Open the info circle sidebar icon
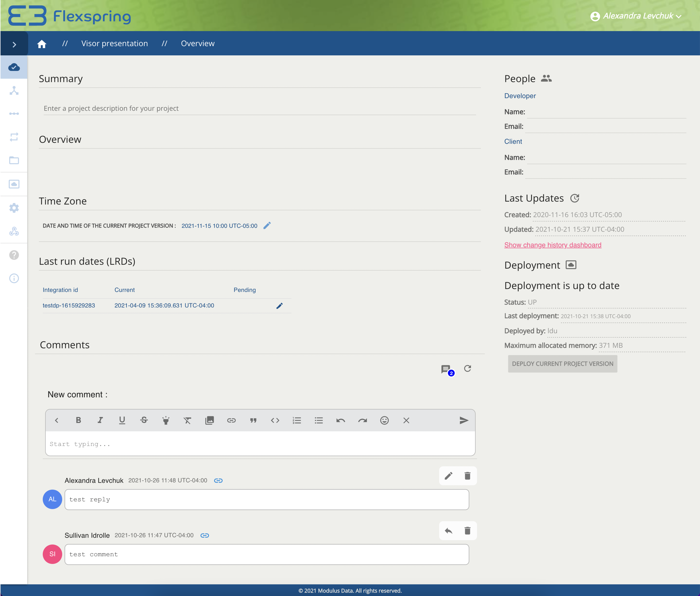Image resolution: width=700 pixels, height=596 pixels. coord(14,278)
